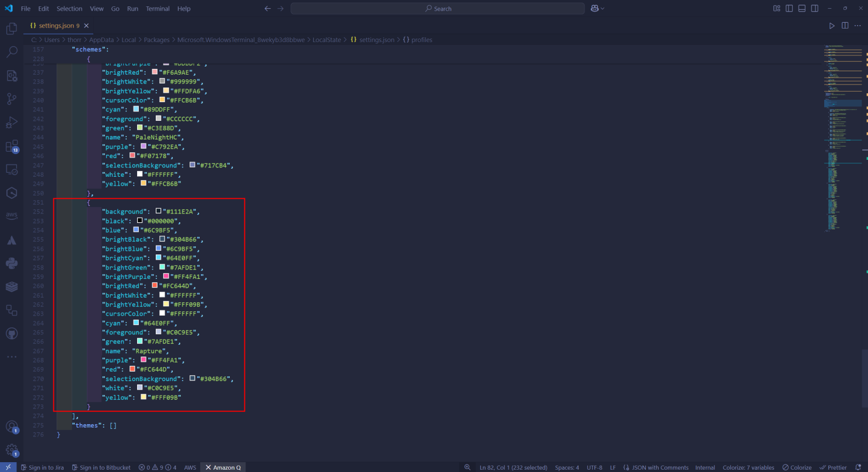Open Extensions view with 13 badge
868x472 pixels.
pos(12,146)
